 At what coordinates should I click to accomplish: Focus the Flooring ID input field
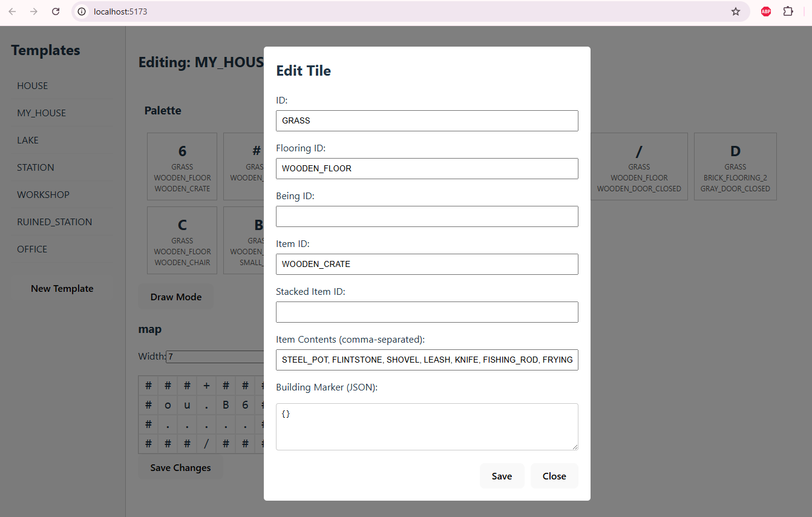[x=427, y=168]
